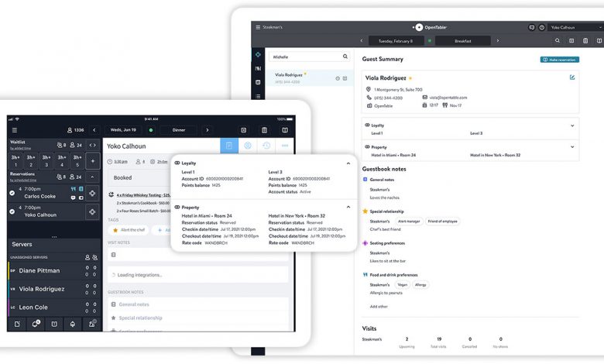Toggle Yoko Calhoun's reservation check mark
604x364 pixels.
[x=12, y=211]
